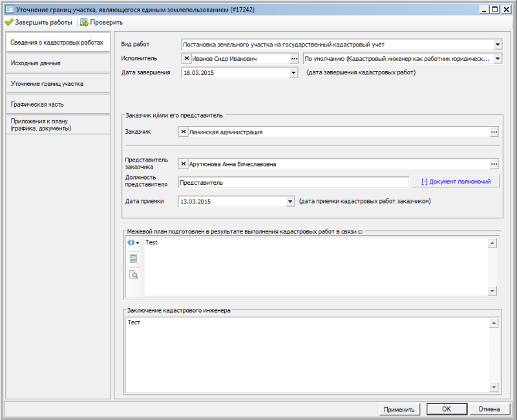This screenshot has height=420, width=517.
Task: Click the Документ полномочий button
Action: click(x=456, y=182)
